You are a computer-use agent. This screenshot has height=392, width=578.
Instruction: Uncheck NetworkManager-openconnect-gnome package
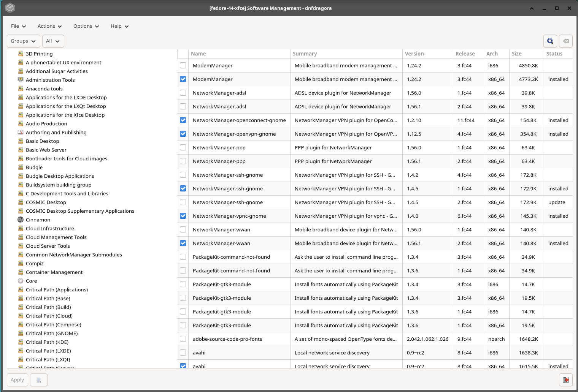pyautogui.click(x=183, y=120)
